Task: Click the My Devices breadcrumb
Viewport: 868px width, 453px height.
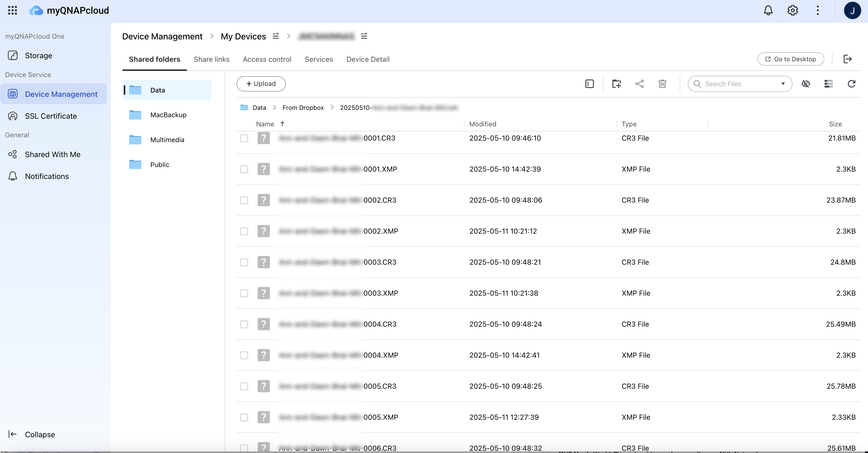Action: pos(243,36)
